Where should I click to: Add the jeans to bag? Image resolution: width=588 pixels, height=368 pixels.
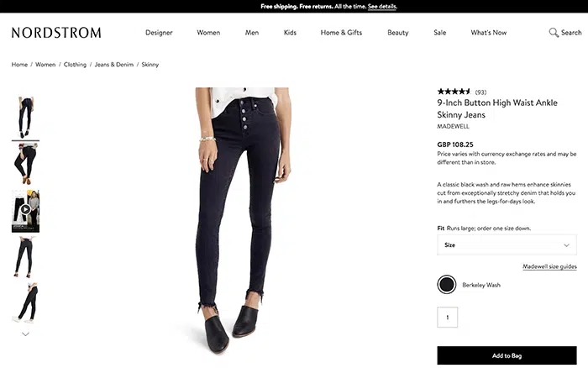point(507,355)
